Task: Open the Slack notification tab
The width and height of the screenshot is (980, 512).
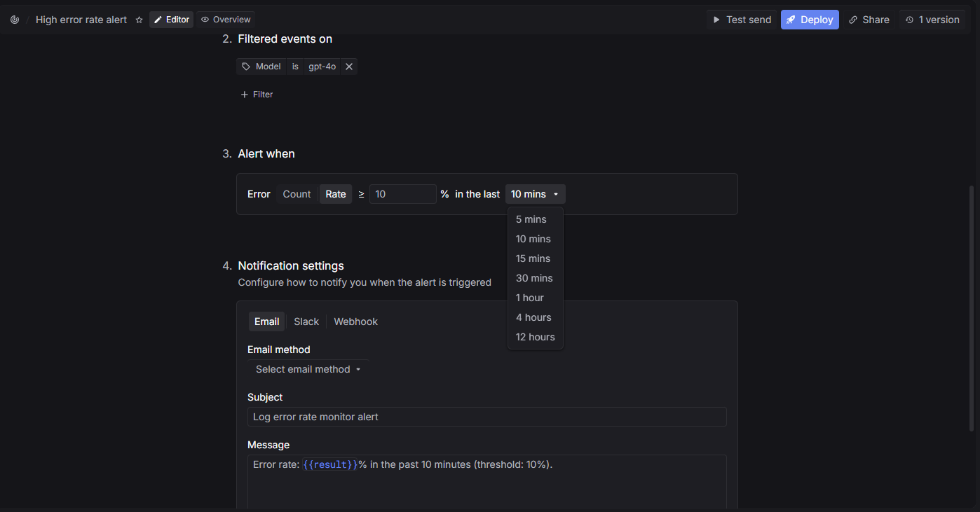Action: tap(306, 321)
